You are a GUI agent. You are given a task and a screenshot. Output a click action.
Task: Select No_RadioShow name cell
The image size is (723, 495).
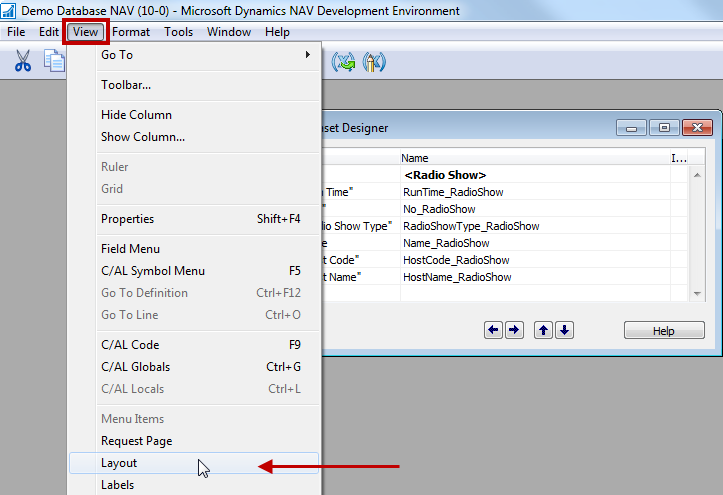coord(535,209)
